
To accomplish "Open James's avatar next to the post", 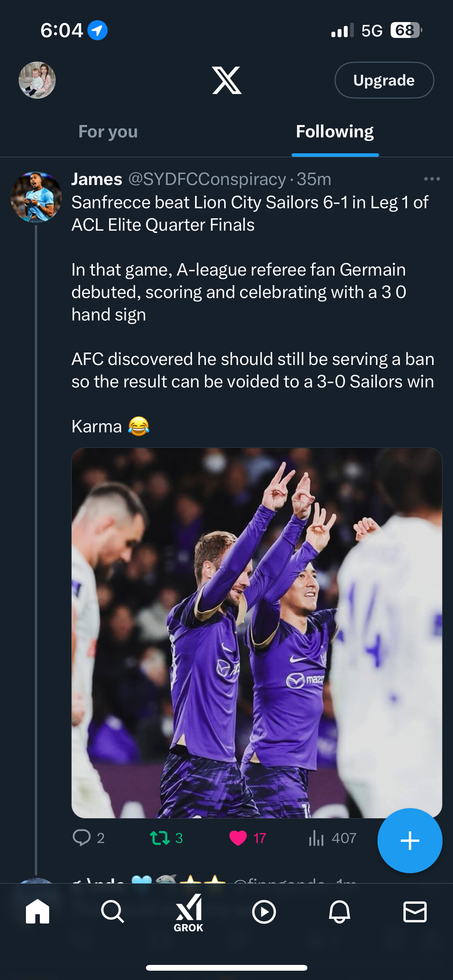I will 36,197.
